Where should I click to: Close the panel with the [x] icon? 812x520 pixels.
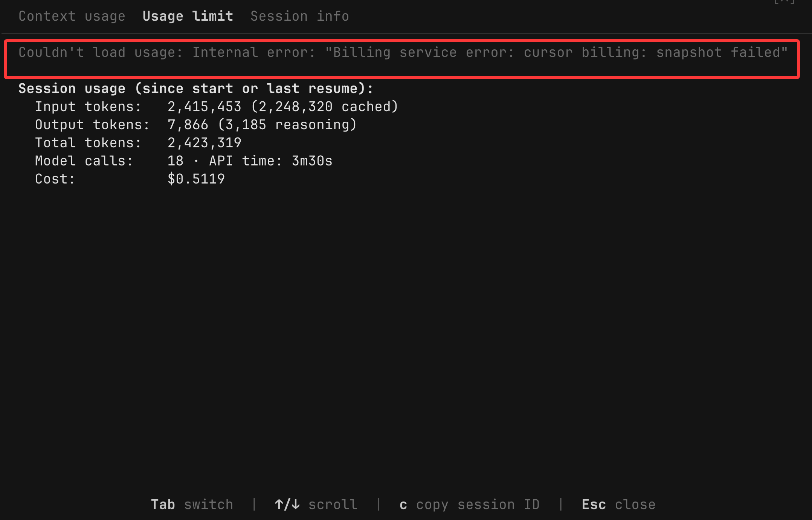(x=784, y=2)
